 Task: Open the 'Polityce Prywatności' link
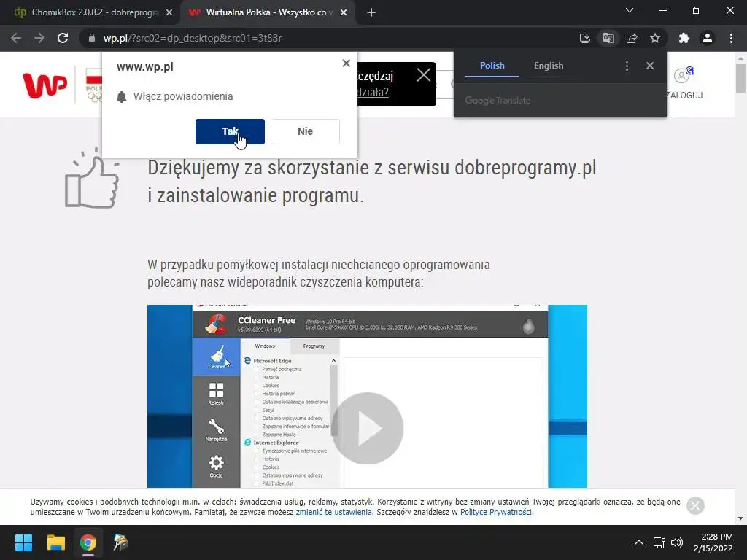pos(495,512)
